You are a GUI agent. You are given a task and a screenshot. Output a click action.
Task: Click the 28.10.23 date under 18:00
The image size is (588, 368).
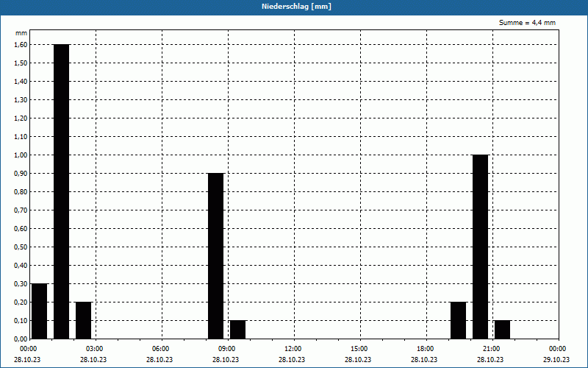pos(424,360)
